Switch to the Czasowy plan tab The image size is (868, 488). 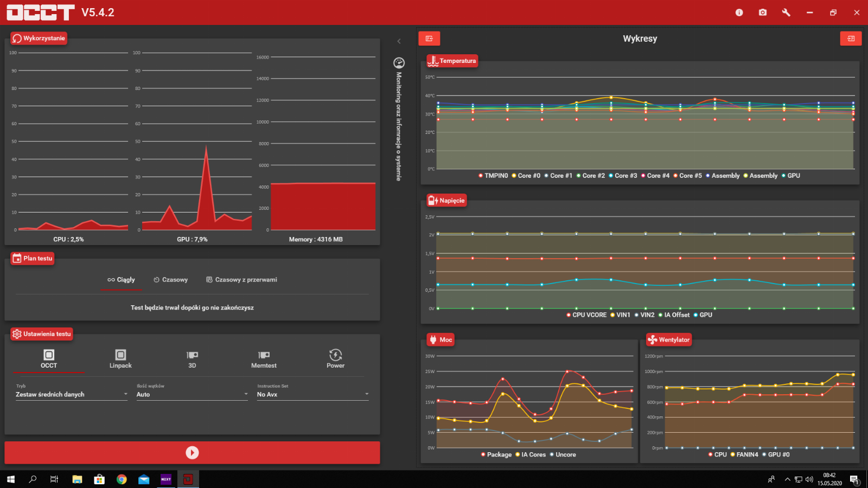tap(171, 280)
